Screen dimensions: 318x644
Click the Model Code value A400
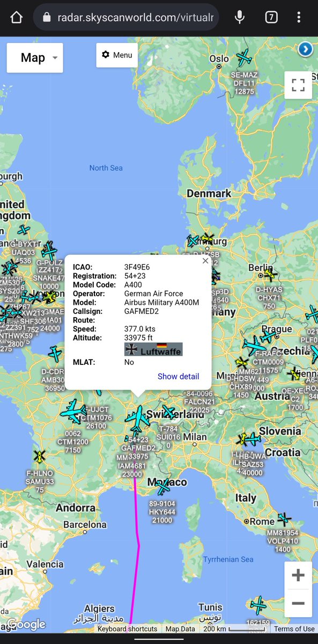132,284
